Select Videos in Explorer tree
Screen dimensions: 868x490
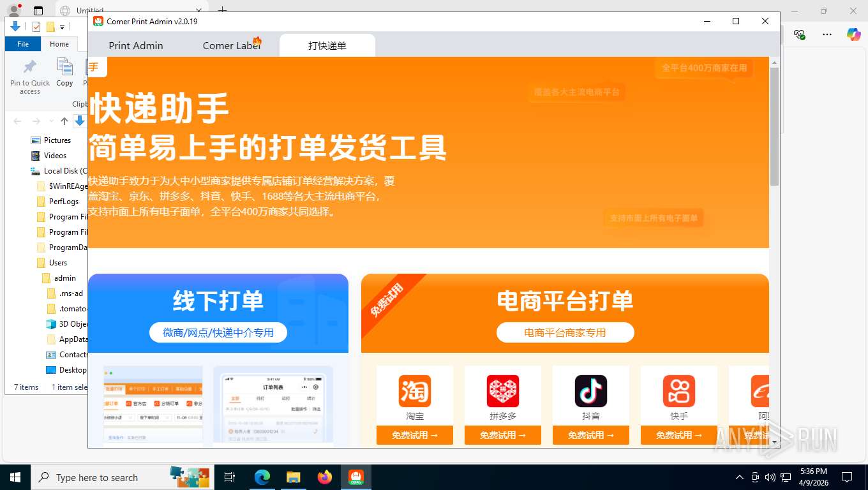[55, 156]
